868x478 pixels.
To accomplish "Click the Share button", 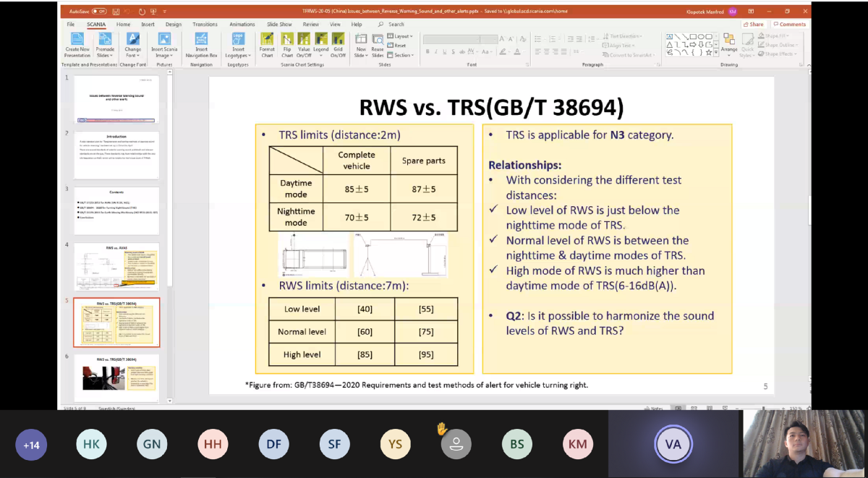I will click(754, 24).
